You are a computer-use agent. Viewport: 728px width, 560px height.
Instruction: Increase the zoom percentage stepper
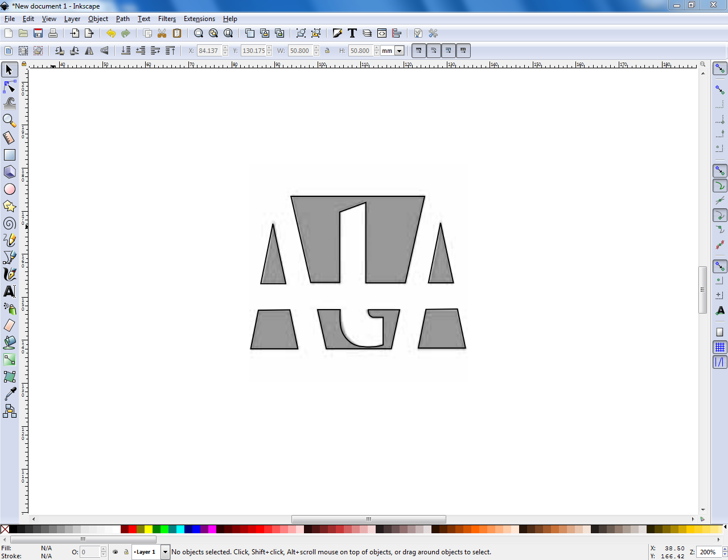pos(725,550)
